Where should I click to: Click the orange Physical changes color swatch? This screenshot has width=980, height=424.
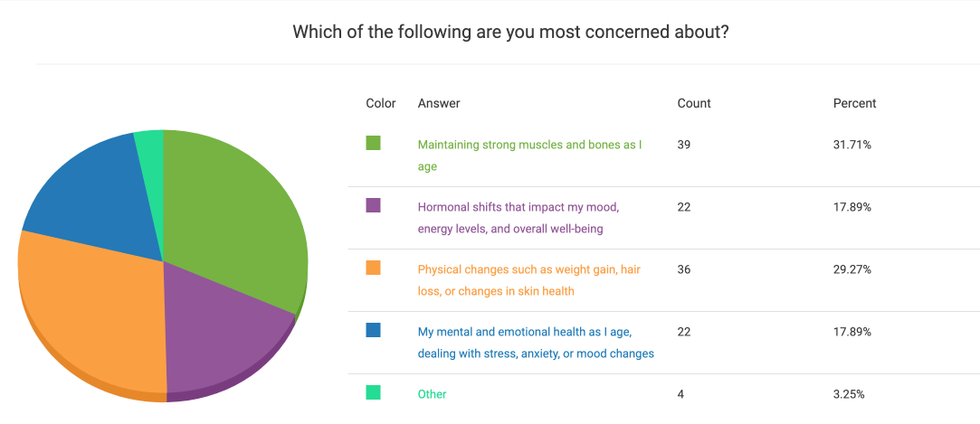(x=373, y=268)
